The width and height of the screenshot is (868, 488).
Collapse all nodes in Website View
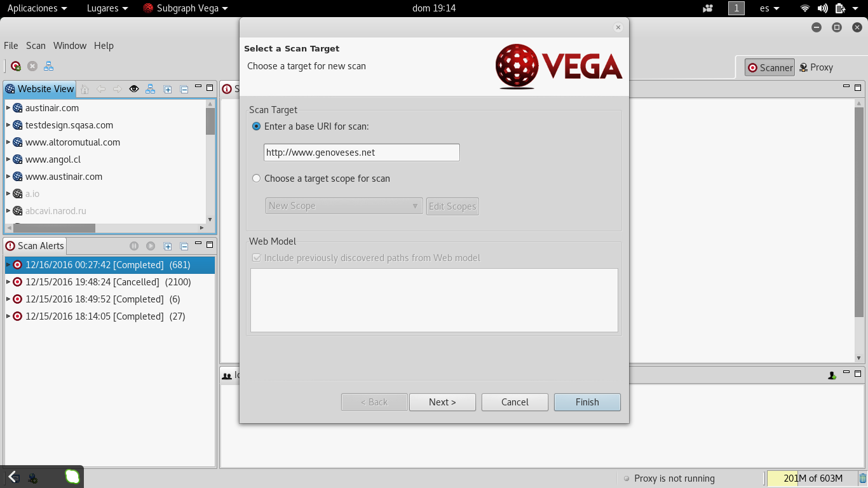(184, 90)
